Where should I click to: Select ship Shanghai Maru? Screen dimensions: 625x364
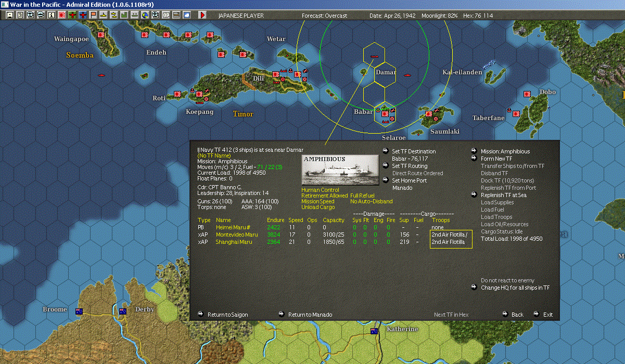click(x=234, y=242)
